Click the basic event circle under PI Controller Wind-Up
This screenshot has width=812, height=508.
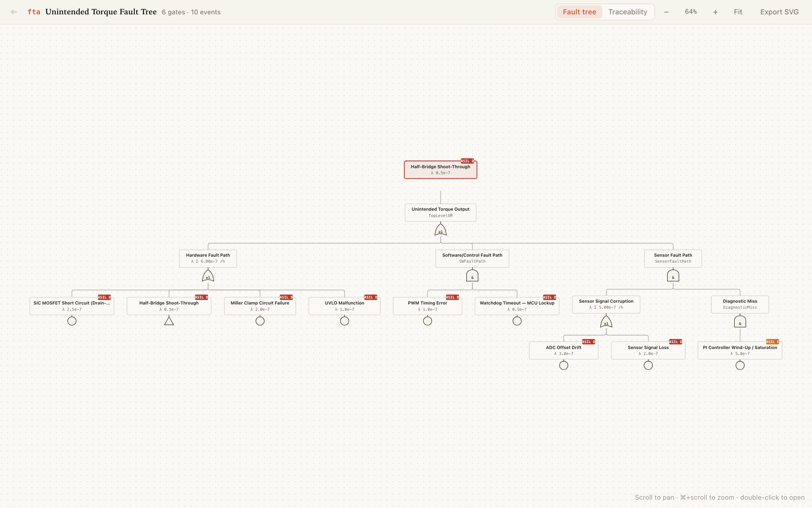click(x=740, y=365)
